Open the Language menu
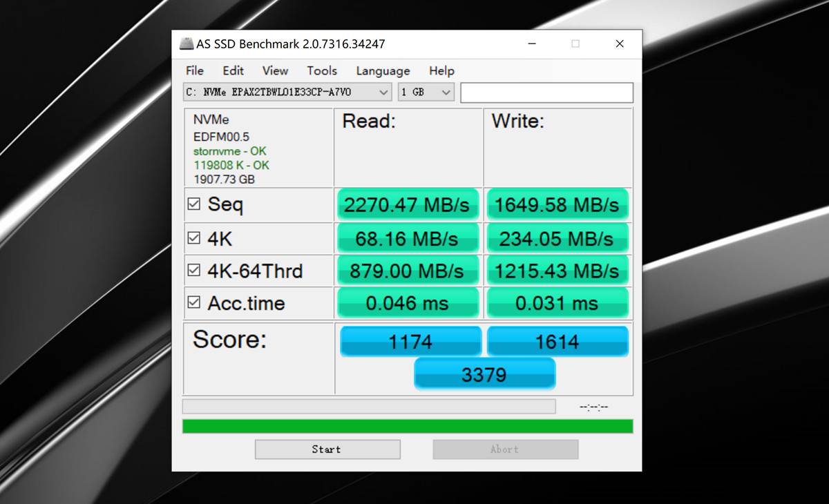 coord(383,70)
